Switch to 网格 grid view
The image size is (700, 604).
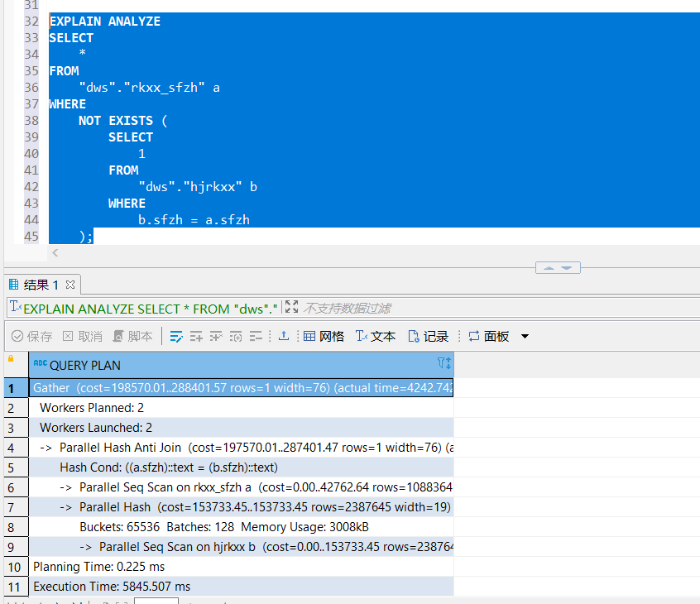pyautogui.click(x=324, y=337)
